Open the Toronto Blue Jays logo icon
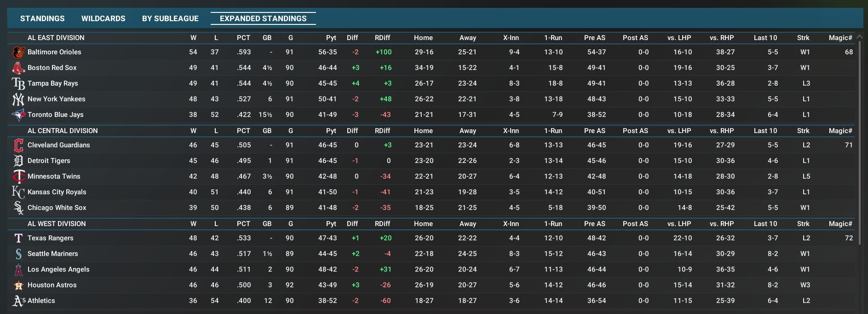Image resolution: width=868 pixels, height=314 pixels. click(x=18, y=115)
